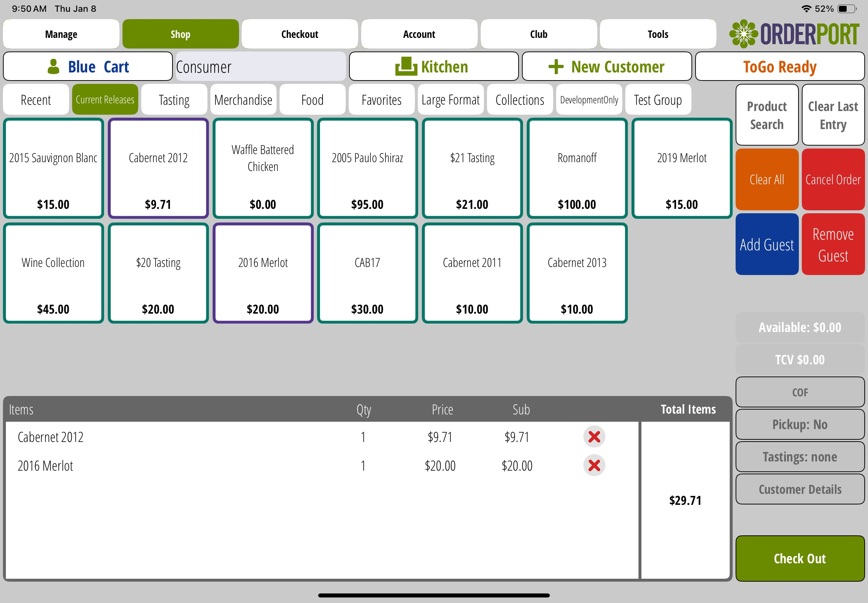Open the Merchandise category tab
Screen dimensions: 868x603
pos(243,100)
